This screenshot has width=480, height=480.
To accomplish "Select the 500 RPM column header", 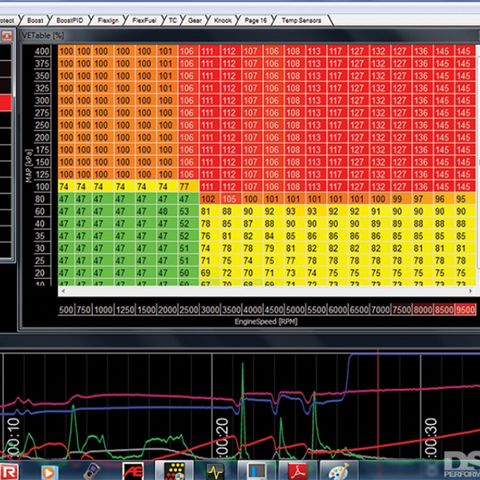I will pos(66,310).
